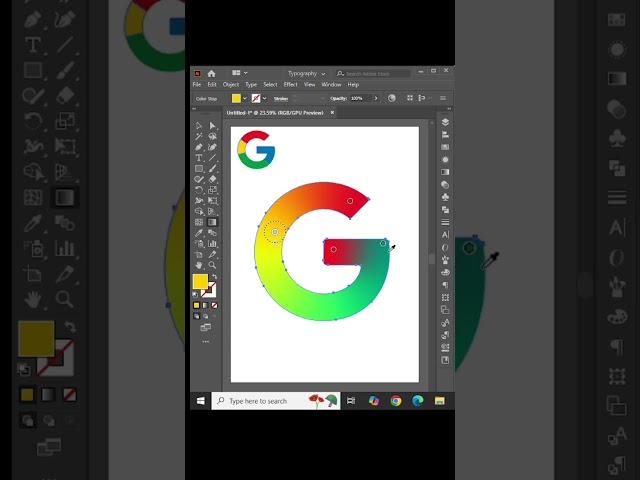Enable Draw Normal mode

[x=196, y=316]
